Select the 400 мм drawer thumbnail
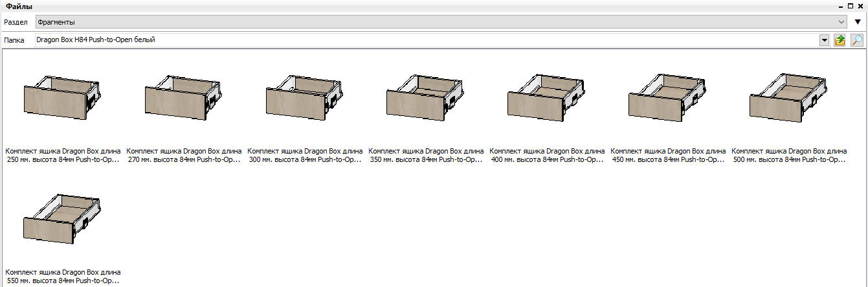This screenshot has height=287, width=868. click(547, 97)
